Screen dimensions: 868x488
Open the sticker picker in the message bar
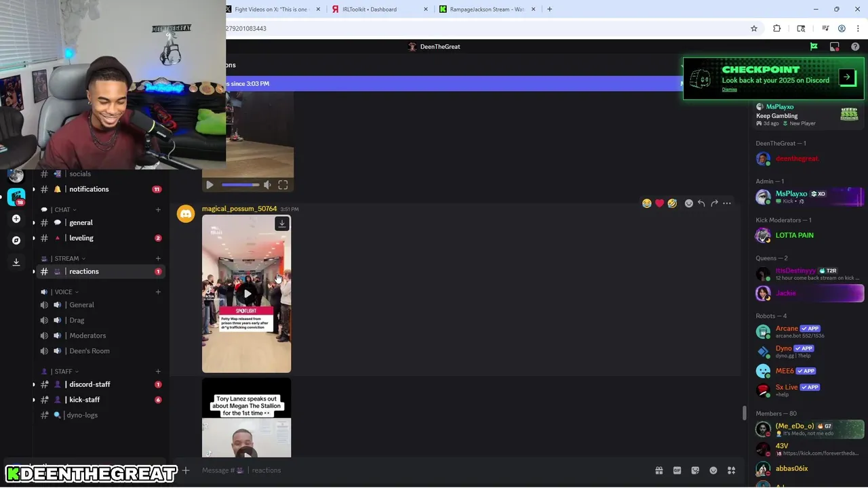point(695,470)
